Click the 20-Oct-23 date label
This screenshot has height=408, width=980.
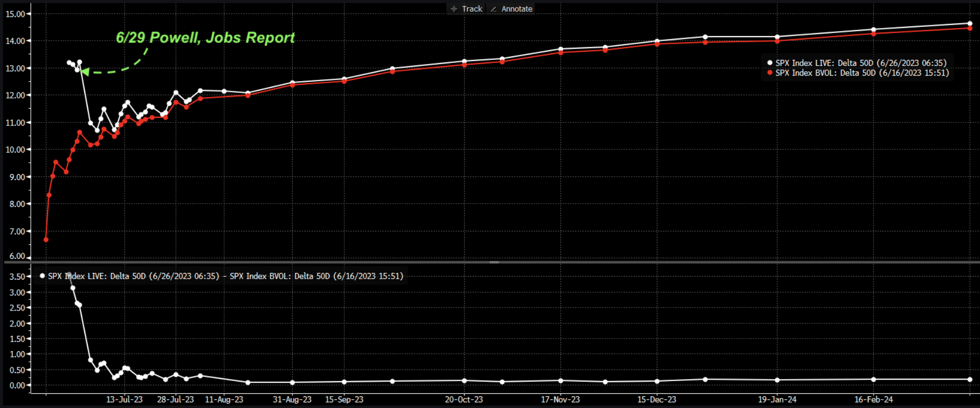point(464,399)
